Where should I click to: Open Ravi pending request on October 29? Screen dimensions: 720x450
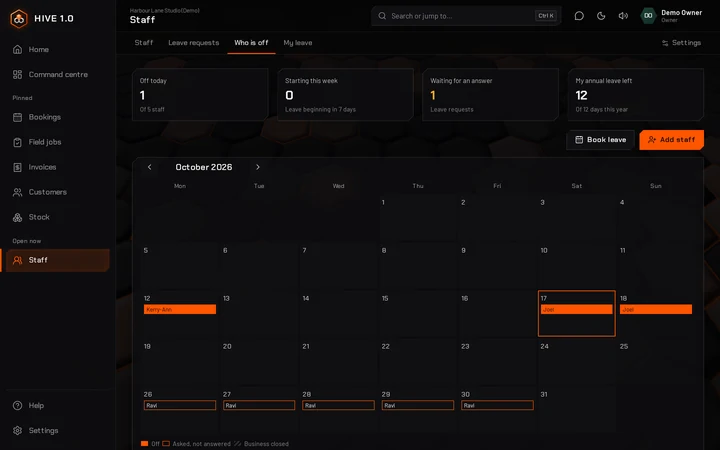click(x=418, y=405)
